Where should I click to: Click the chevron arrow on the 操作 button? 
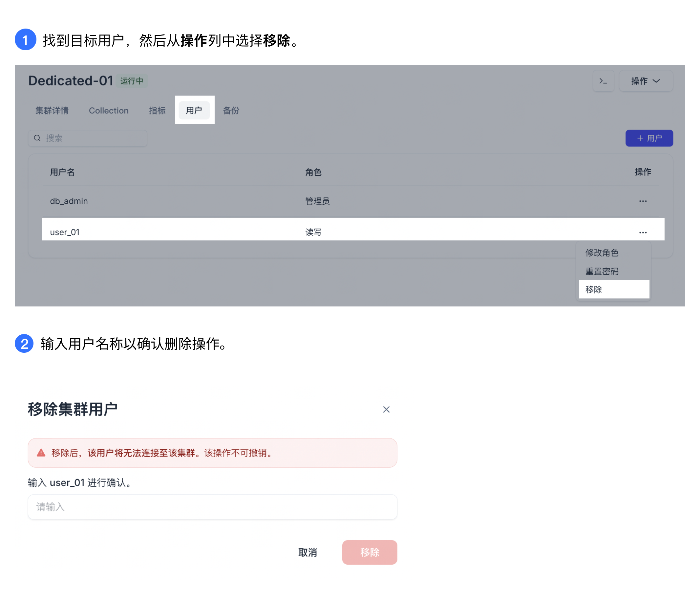point(657,81)
